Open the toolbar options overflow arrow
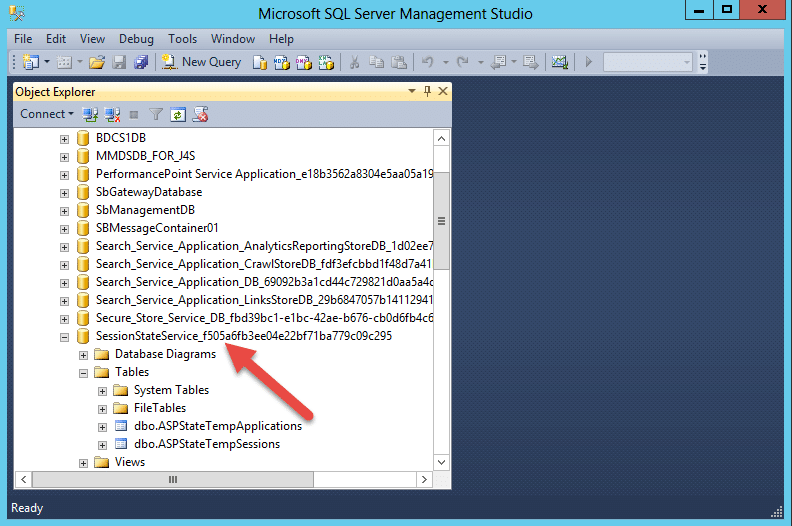792x526 pixels. tap(703, 62)
